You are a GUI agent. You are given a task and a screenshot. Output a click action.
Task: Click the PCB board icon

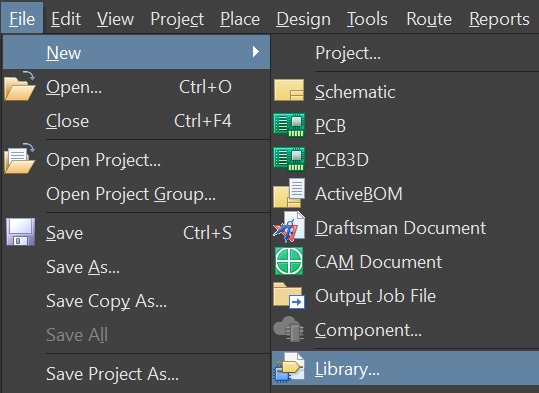point(289,125)
